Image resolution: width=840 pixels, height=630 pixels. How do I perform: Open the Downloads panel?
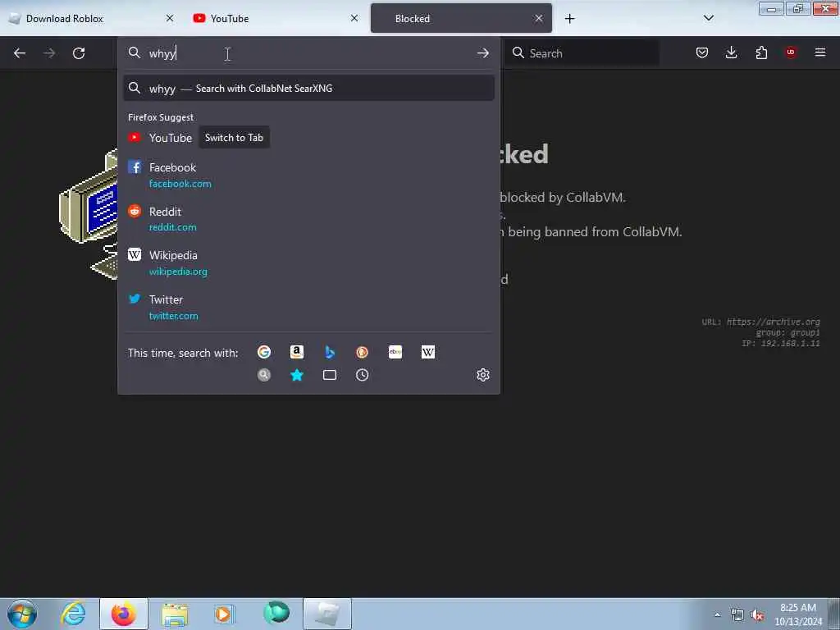[x=731, y=52]
